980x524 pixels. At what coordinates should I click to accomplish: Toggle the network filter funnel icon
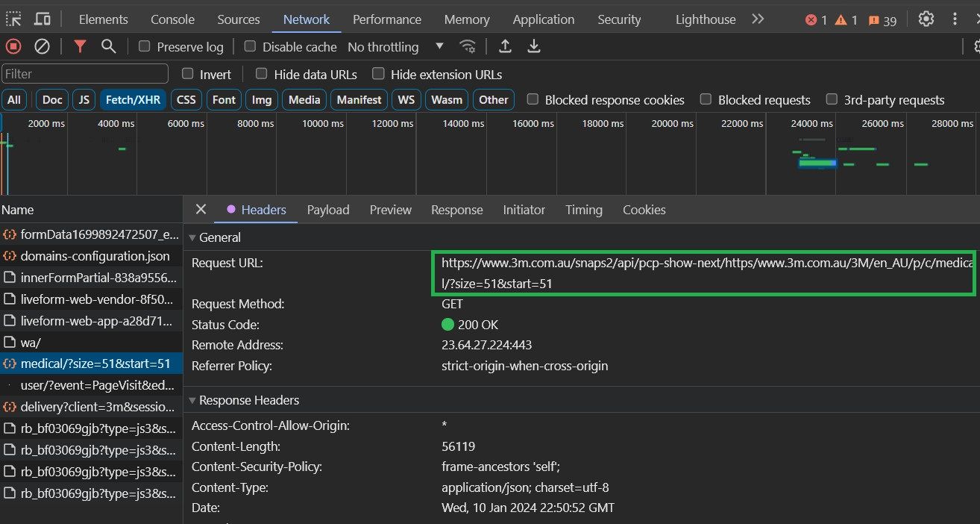click(x=80, y=46)
